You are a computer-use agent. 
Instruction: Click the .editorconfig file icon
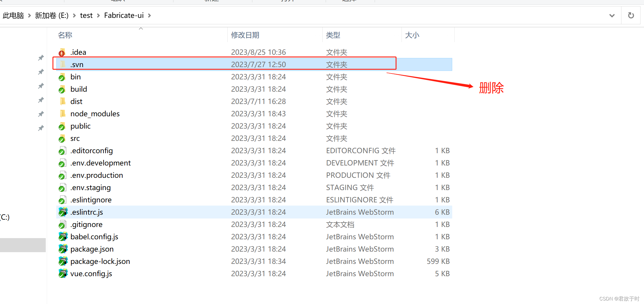pos(62,151)
